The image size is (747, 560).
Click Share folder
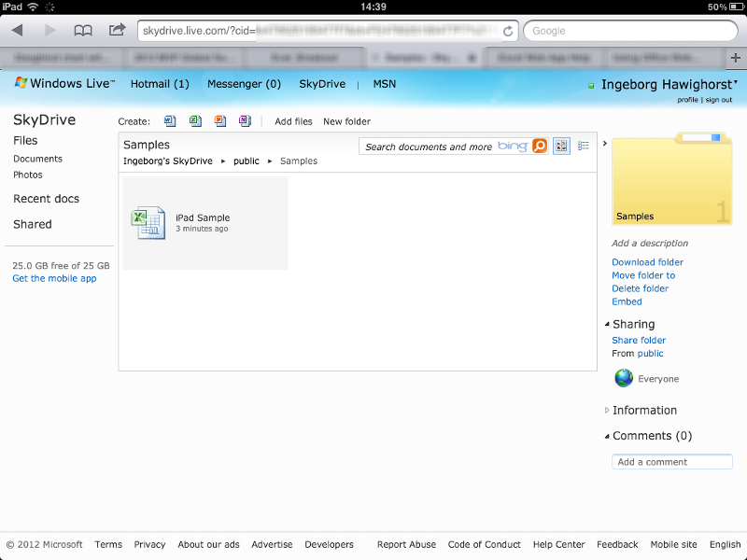pyautogui.click(x=639, y=341)
